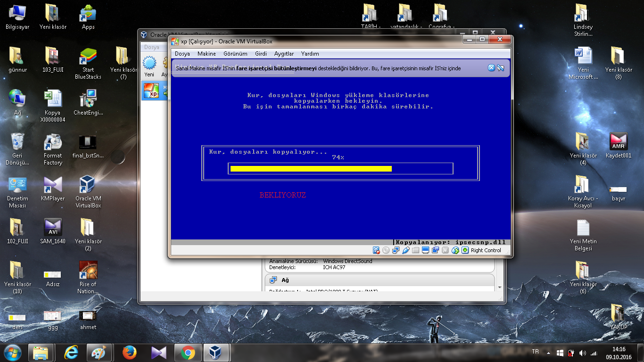Open the Makine menu
This screenshot has width=644, height=362.
pyautogui.click(x=206, y=54)
